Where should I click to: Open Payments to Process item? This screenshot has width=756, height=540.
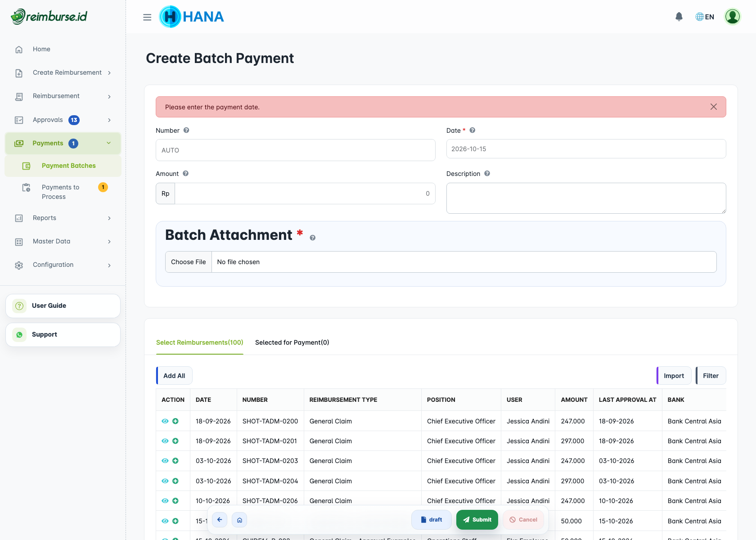tap(63, 192)
